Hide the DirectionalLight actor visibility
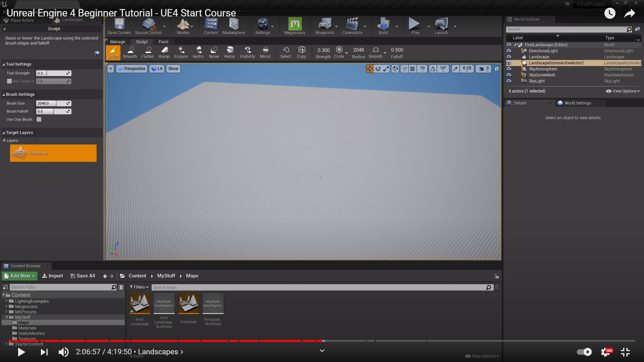Viewport: 644px width, 362px height. (509, 51)
